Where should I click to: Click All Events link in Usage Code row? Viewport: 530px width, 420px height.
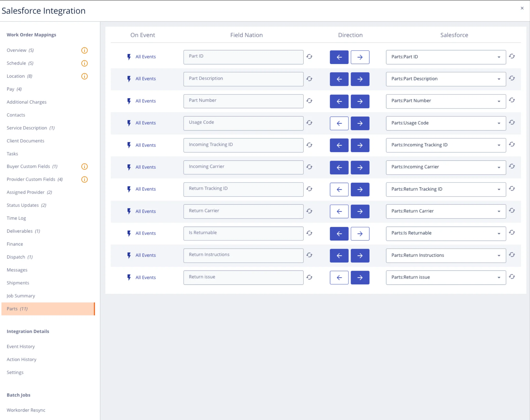(x=145, y=123)
